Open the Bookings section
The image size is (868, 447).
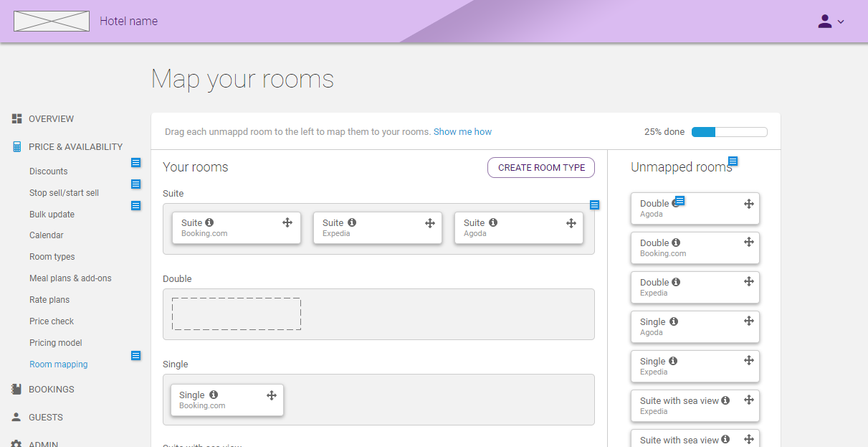click(x=51, y=390)
